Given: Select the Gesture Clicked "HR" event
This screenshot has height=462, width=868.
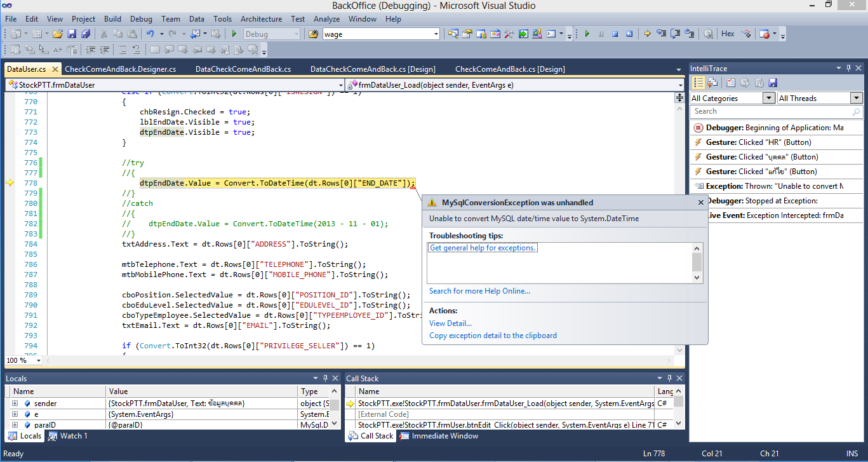Looking at the screenshot, I should coord(776,142).
